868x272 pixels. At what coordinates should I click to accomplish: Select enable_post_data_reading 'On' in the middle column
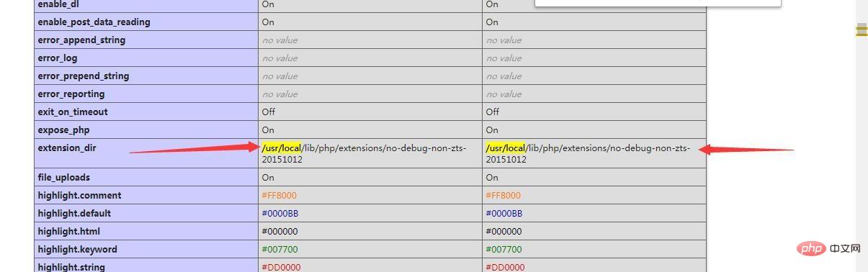pyautogui.click(x=268, y=22)
